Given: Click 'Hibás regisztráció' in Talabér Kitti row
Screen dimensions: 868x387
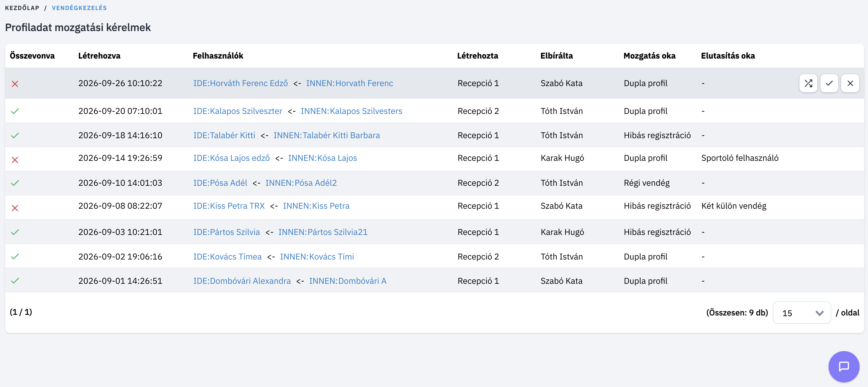Looking at the screenshot, I should click(657, 135).
